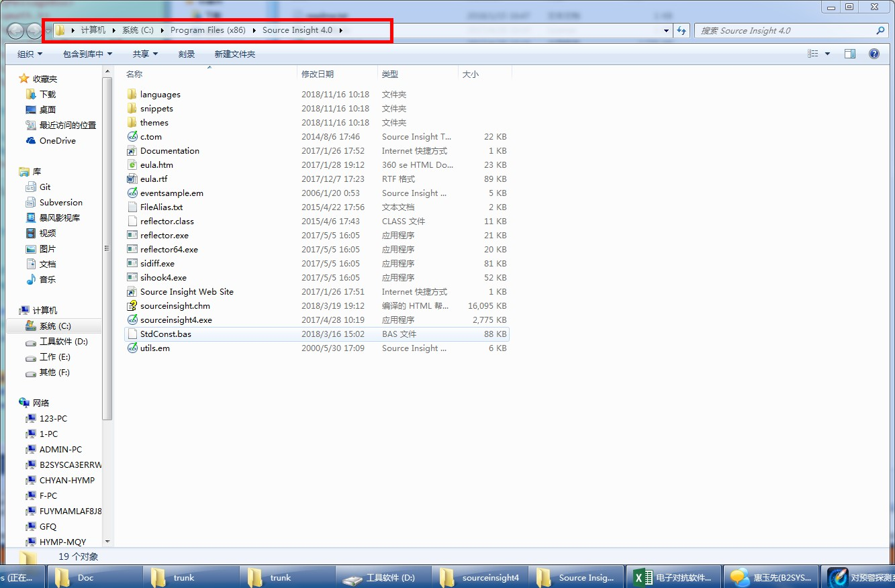Select the reflector.exe application icon

[x=132, y=236]
